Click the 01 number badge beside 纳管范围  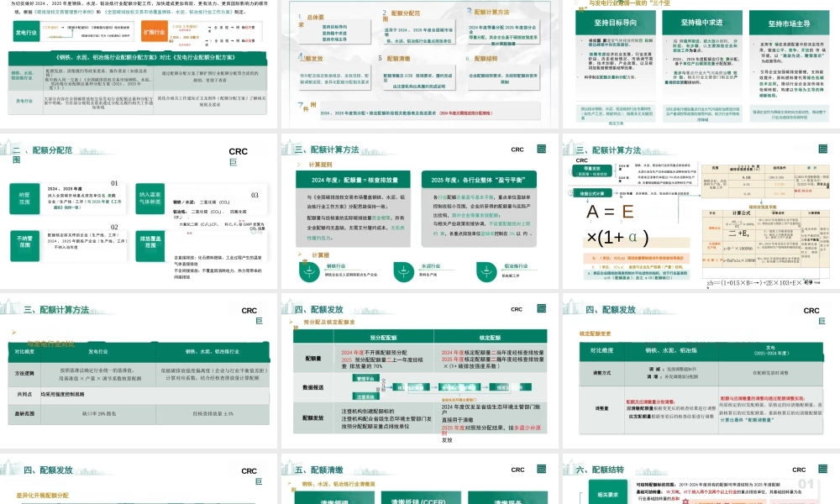click(113, 183)
